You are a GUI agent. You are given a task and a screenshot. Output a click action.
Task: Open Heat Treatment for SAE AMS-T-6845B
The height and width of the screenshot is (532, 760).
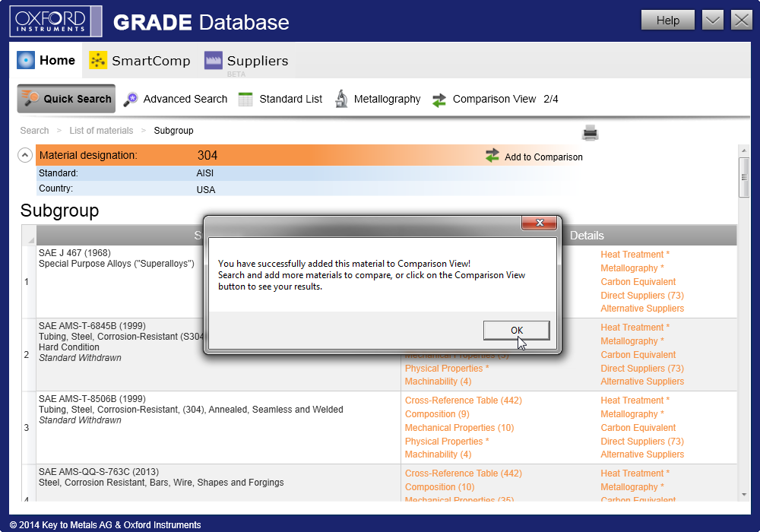coord(635,328)
